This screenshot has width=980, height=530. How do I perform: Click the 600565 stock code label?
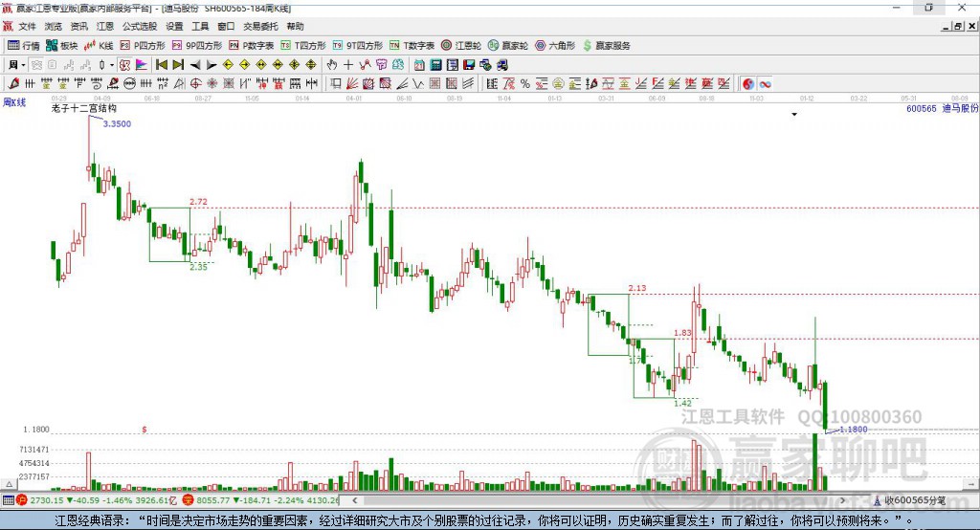(922, 109)
